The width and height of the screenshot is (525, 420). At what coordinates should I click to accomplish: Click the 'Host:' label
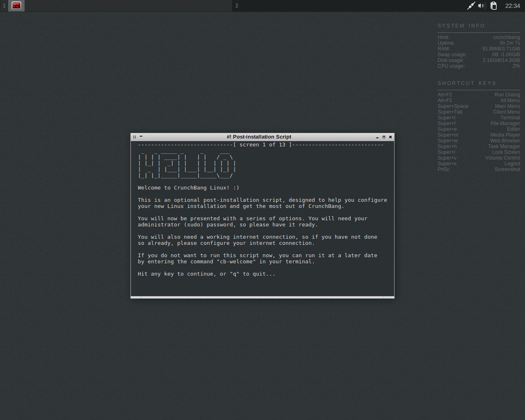point(443,37)
